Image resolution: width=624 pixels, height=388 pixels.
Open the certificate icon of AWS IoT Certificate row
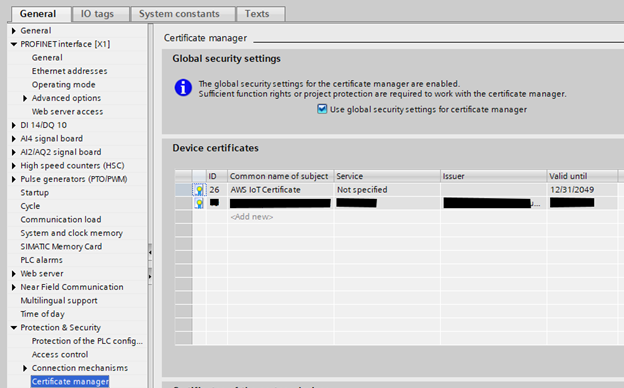(199, 190)
